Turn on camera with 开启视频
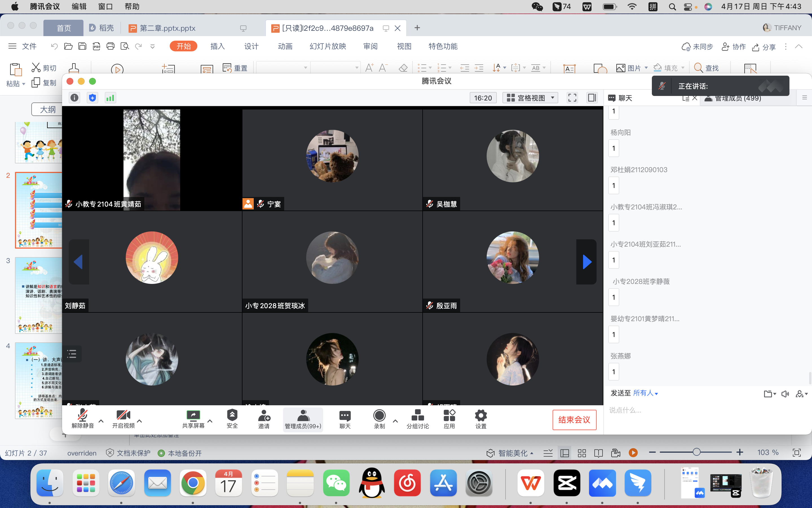The height and width of the screenshot is (508, 812). [x=123, y=419]
